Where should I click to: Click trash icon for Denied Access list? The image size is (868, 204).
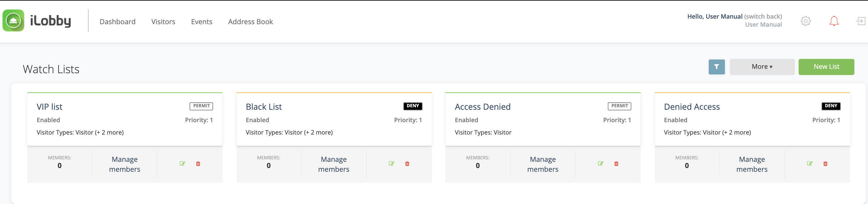point(825,163)
